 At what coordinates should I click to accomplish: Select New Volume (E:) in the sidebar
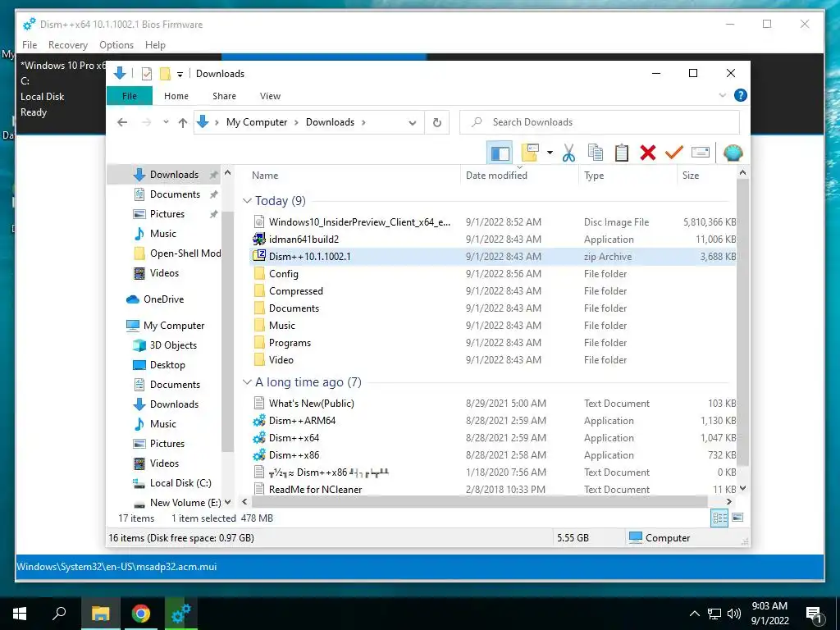[x=185, y=503]
